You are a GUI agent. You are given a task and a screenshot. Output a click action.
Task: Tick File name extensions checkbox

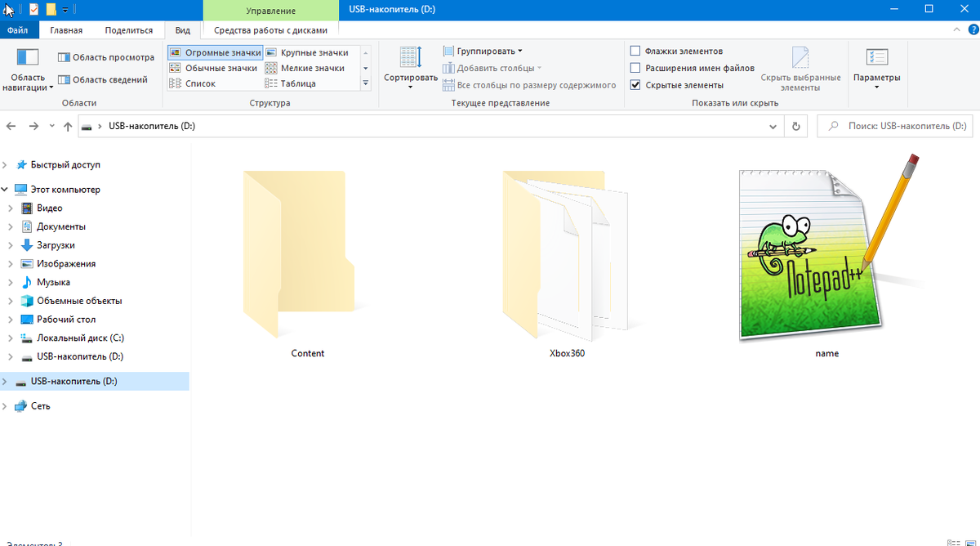click(635, 68)
